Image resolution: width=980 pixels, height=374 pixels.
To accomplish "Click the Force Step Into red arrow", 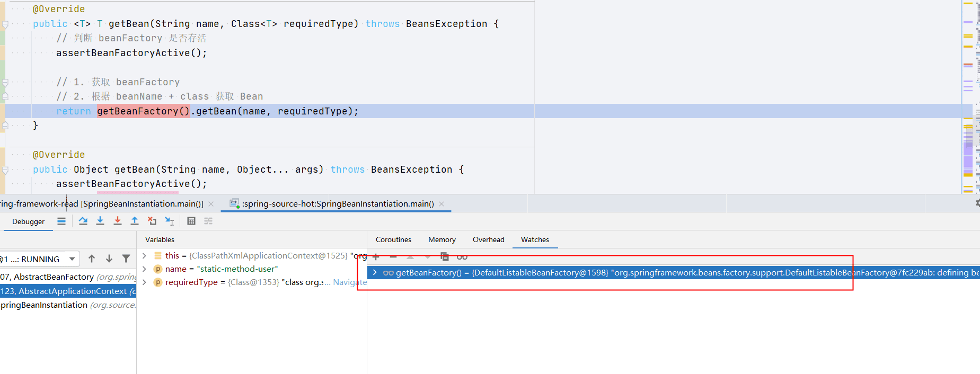I will 118,221.
